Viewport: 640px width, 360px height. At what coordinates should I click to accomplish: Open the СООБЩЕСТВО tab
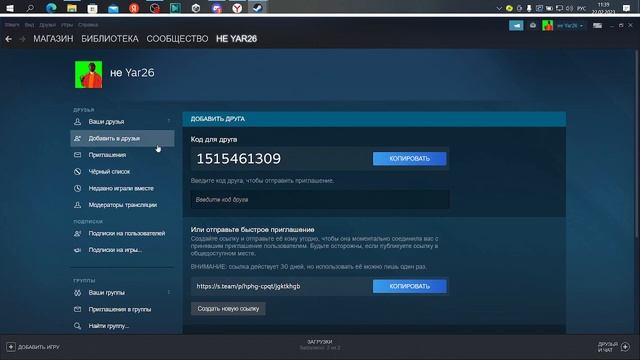177,39
